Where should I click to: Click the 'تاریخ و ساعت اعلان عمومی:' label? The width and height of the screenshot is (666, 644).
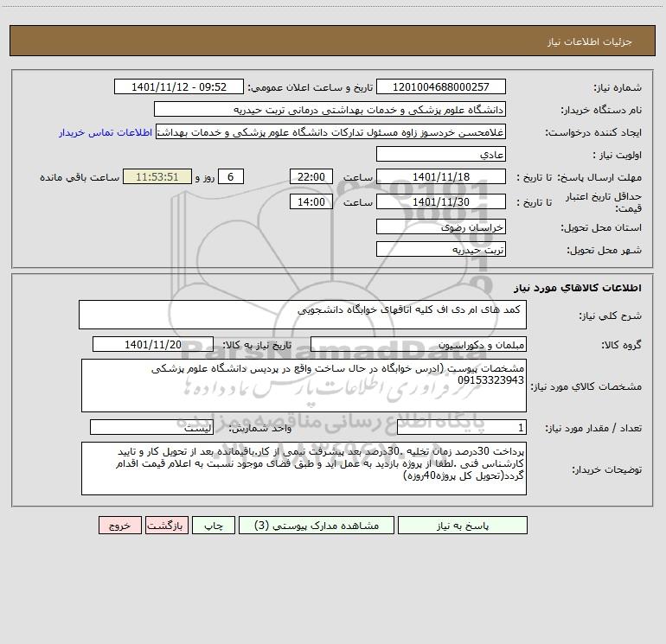pyautogui.click(x=311, y=88)
